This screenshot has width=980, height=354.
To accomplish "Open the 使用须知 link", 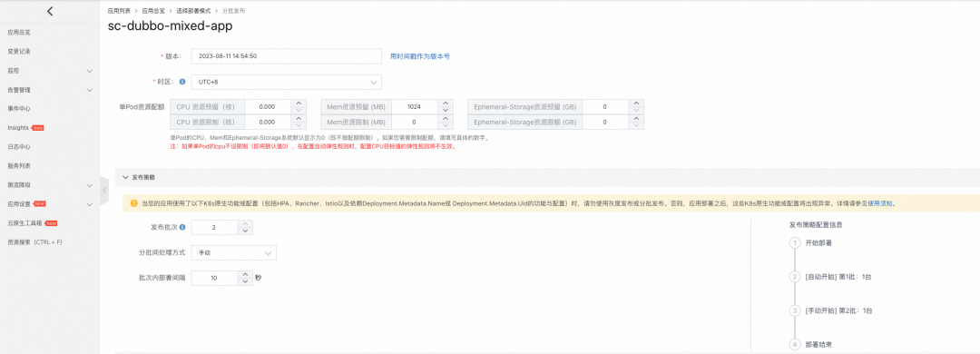I will coord(880,203).
